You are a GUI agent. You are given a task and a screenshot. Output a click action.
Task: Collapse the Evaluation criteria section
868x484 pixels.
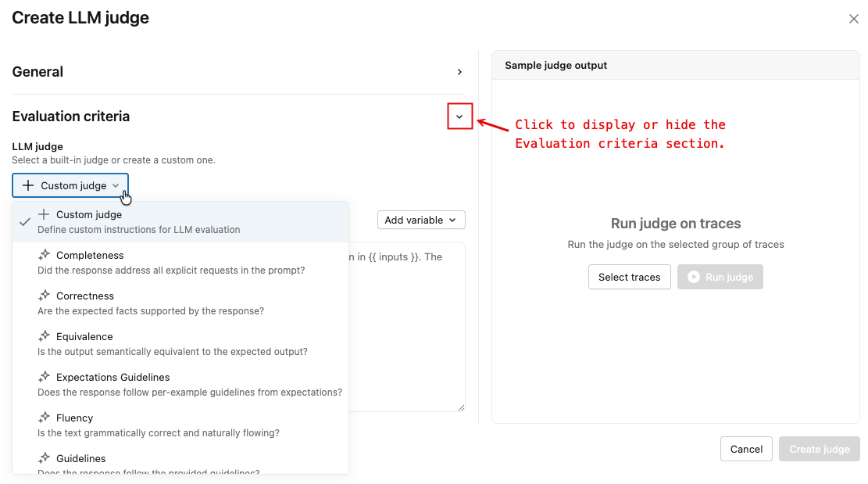pos(459,117)
